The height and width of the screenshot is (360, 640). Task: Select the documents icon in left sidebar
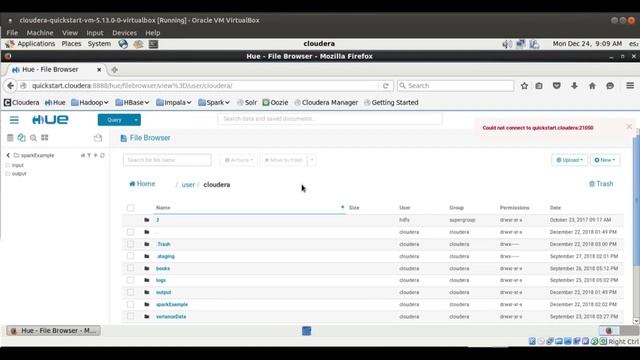(x=22, y=138)
